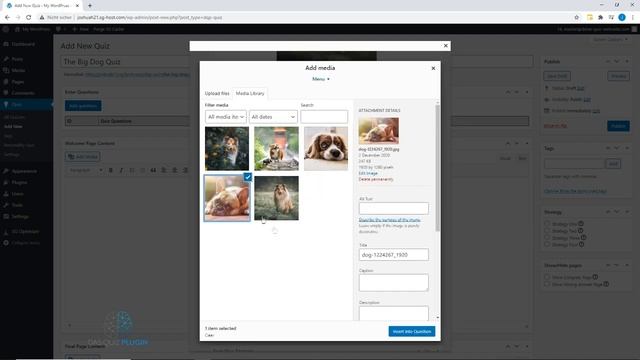The width and height of the screenshot is (640, 360).
Task: Open Dashboard in the WordPress sidebar
Action: click(x=23, y=44)
